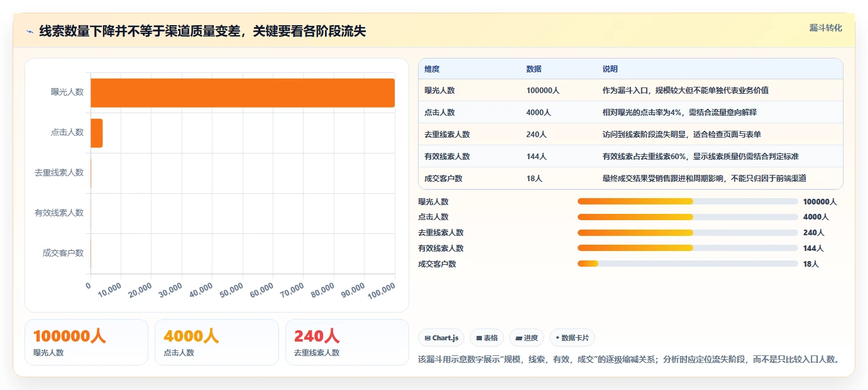The width and height of the screenshot is (868, 390).
Task: Click the 有效线索人数 progress bar
Action: point(688,248)
